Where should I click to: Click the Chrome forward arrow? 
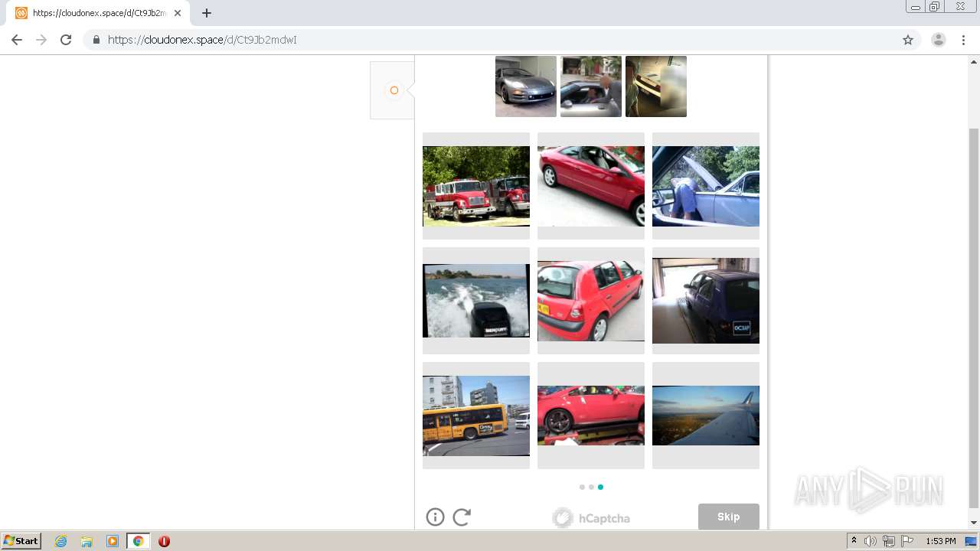coord(41,40)
